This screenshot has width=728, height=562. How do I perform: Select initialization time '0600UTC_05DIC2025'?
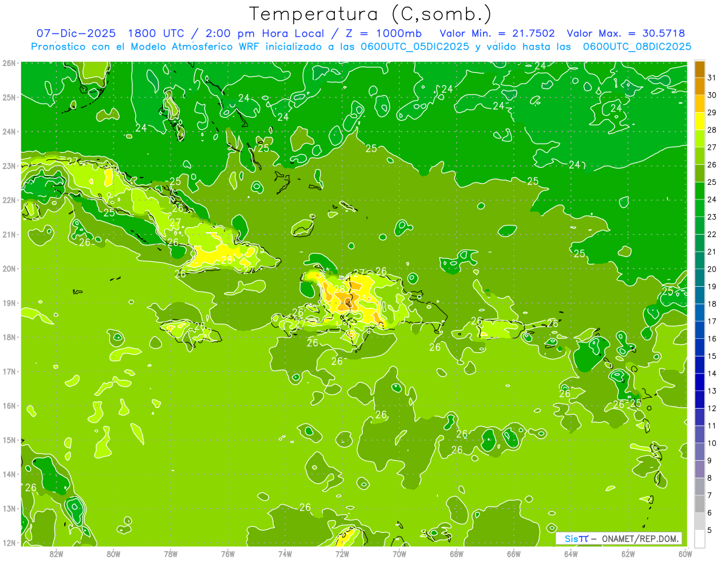414,47
